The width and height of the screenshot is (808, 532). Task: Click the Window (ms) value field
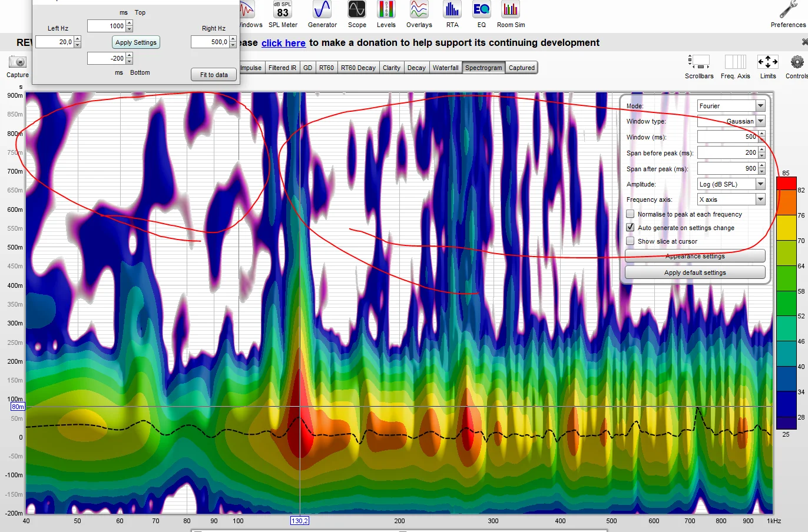[728, 137]
